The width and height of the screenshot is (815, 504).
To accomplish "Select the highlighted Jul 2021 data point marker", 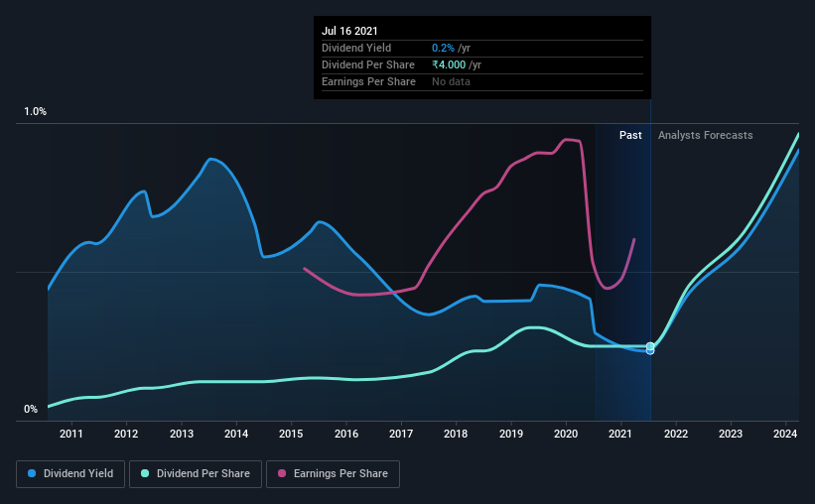I will tap(650, 346).
